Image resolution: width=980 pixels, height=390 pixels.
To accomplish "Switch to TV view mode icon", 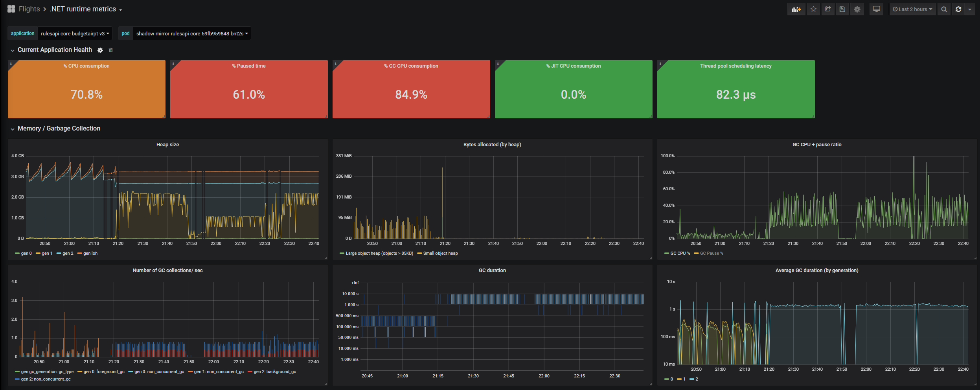I will (876, 9).
